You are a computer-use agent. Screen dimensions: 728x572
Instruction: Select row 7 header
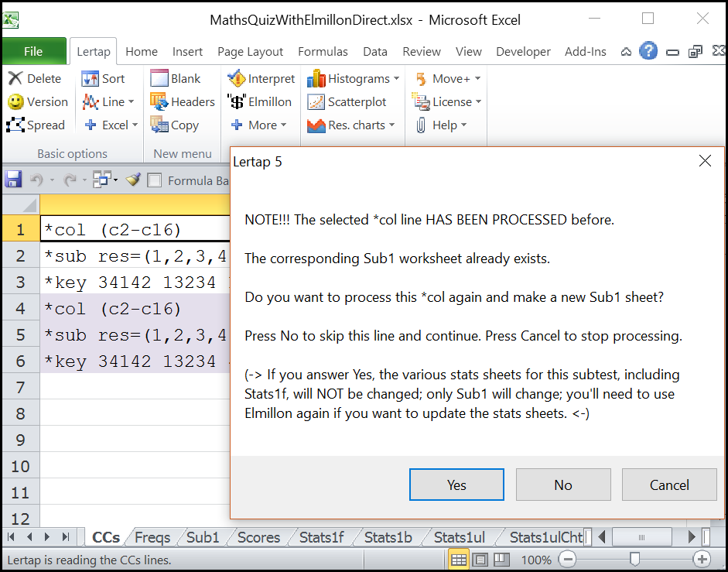click(x=21, y=386)
